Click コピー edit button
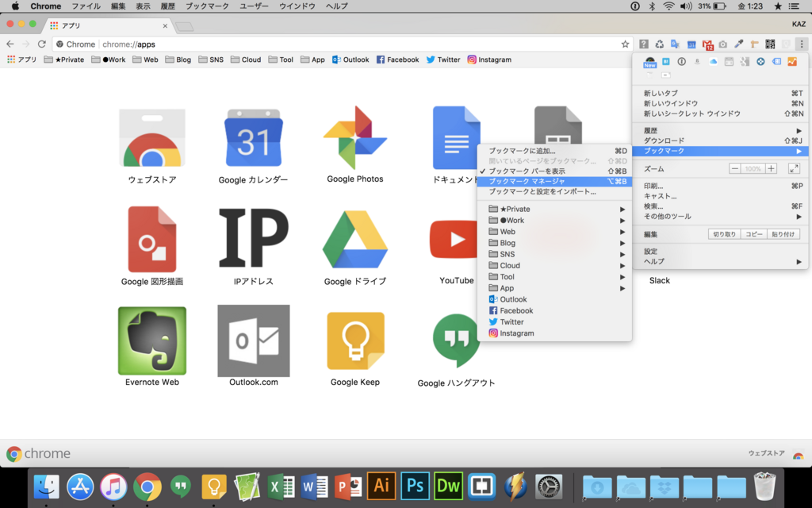This screenshot has width=812, height=508. click(753, 234)
